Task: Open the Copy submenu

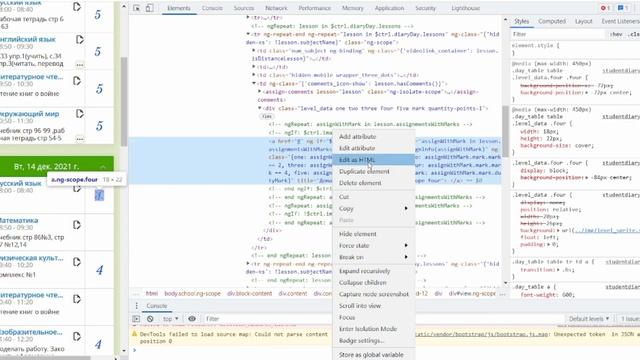Action: (x=373, y=209)
